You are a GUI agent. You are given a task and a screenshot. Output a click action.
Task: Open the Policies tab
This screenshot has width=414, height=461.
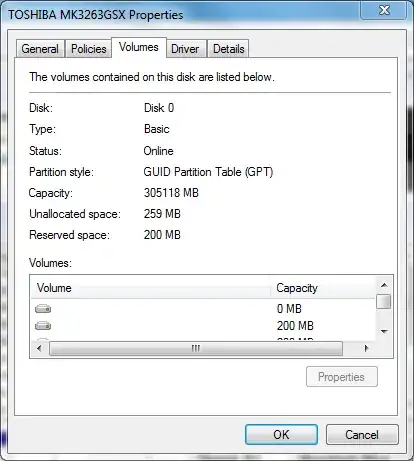89,49
